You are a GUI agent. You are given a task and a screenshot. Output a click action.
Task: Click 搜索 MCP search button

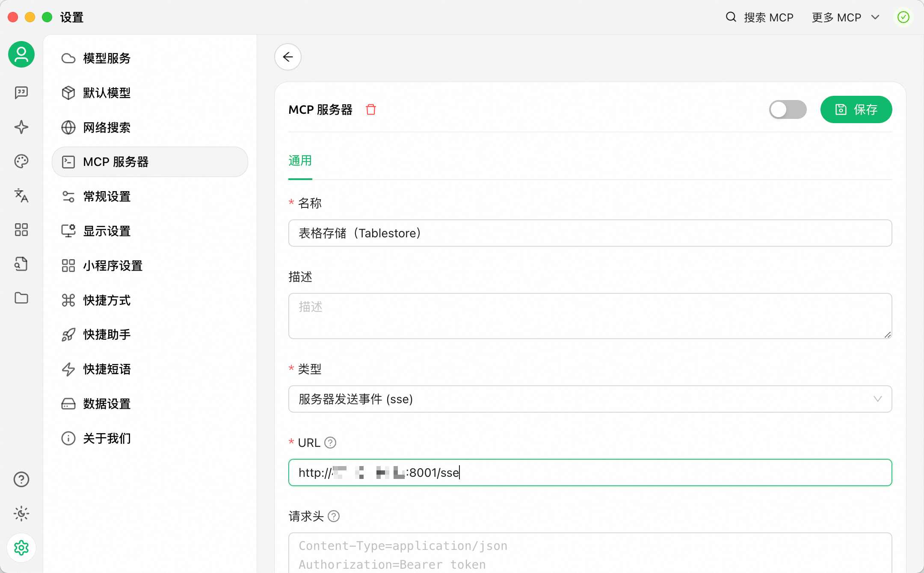(760, 18)
